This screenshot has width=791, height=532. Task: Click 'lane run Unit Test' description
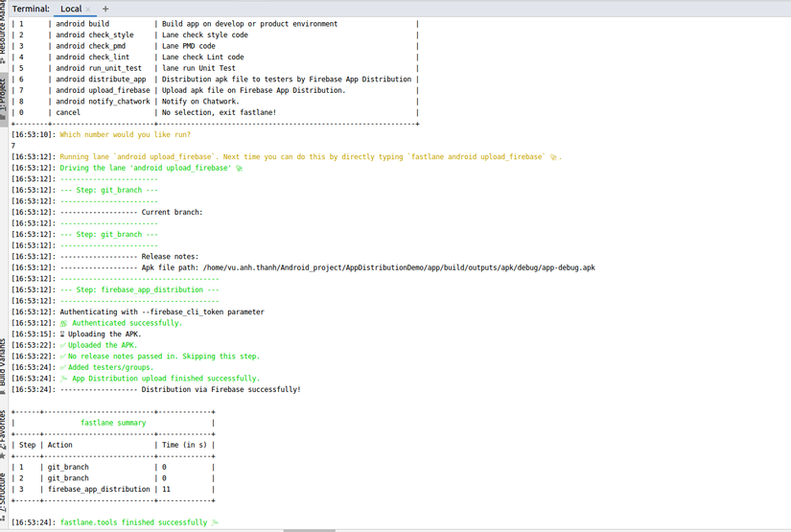[x=198, y=68]
